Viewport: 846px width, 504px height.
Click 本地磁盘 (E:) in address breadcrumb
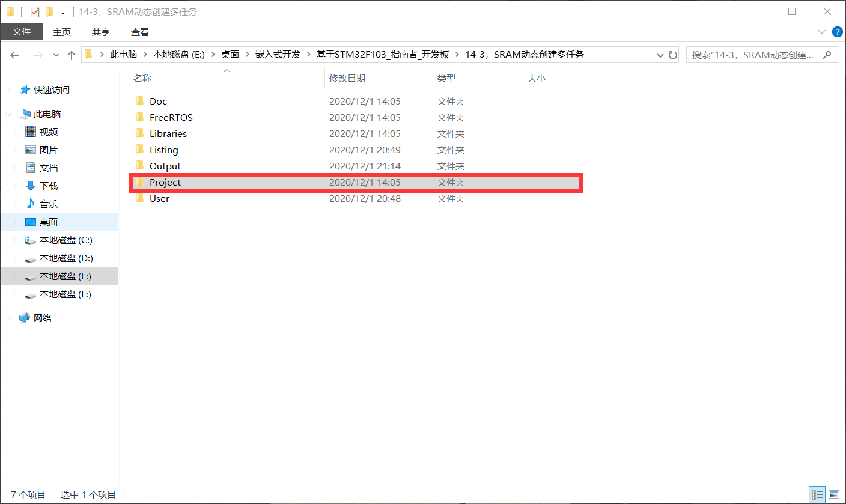coord(179,55)
